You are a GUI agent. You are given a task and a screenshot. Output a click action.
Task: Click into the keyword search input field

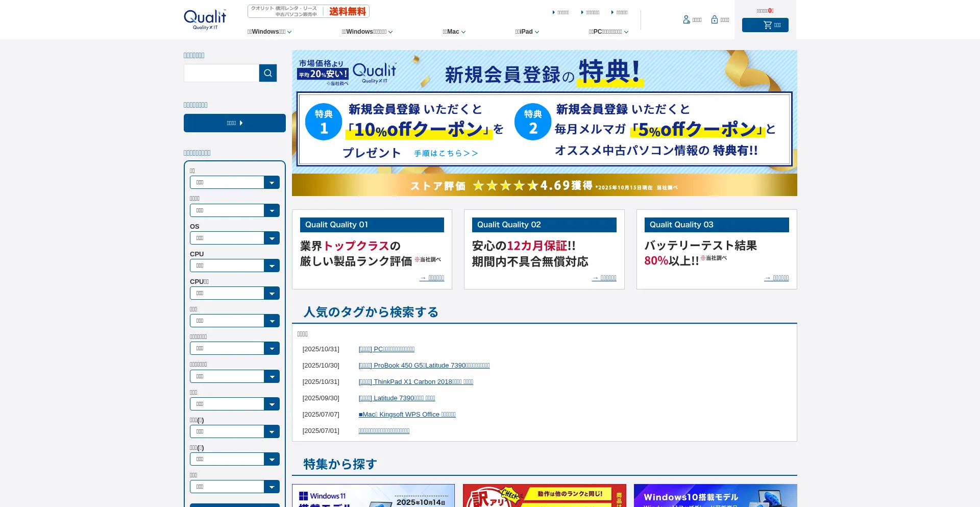tap(221, 73)
